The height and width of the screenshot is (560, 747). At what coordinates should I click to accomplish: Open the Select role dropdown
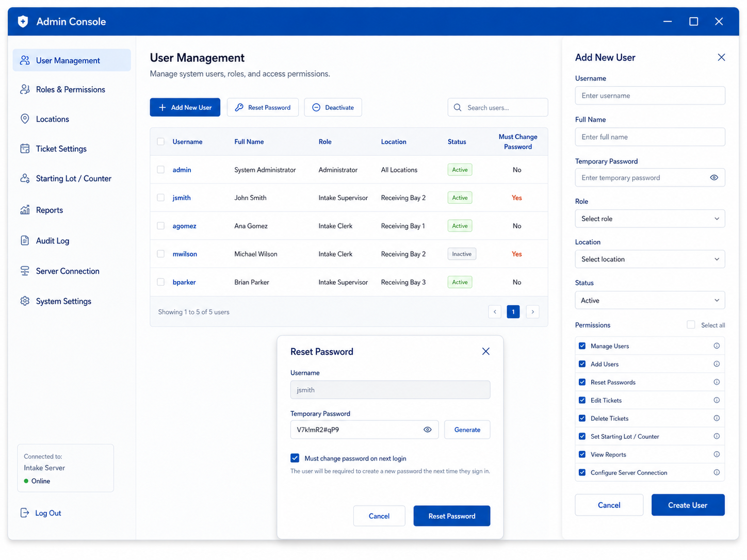650,219
